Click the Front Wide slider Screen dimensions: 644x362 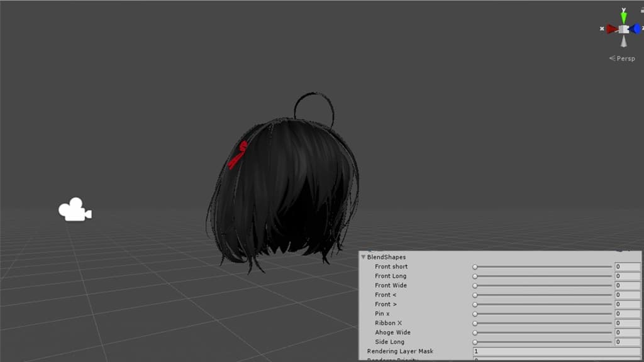point(542,286)
